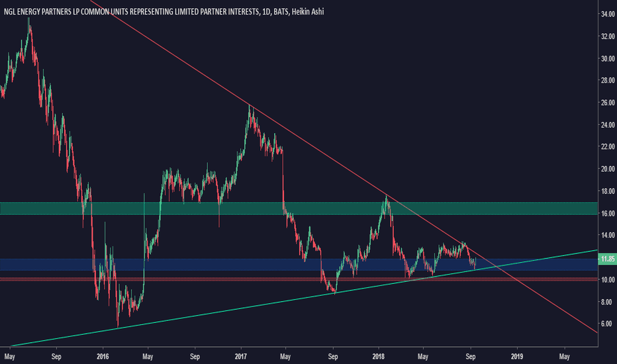Click the 2019 label on time axis
The height and width of the screenshot is (364, 617).
pos(516,357)
